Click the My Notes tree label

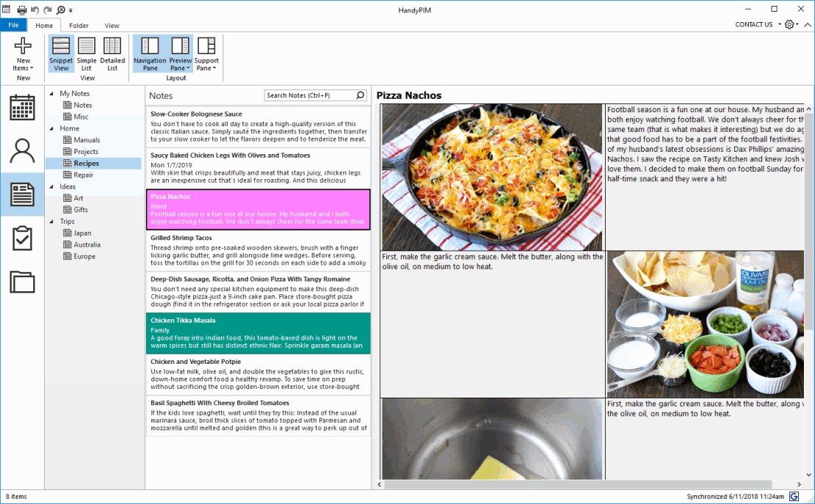point(74,93)
